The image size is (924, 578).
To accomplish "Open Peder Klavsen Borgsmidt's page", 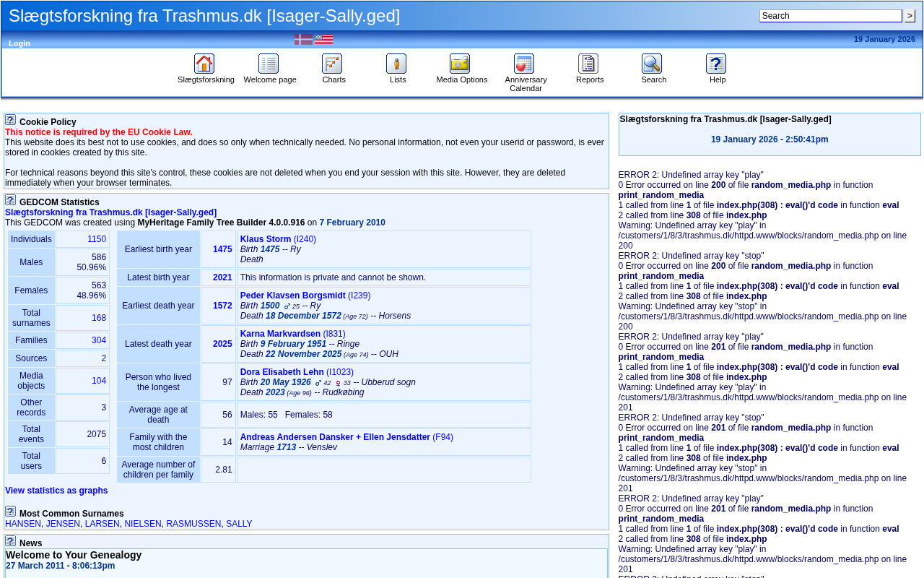I will point(305,296).
